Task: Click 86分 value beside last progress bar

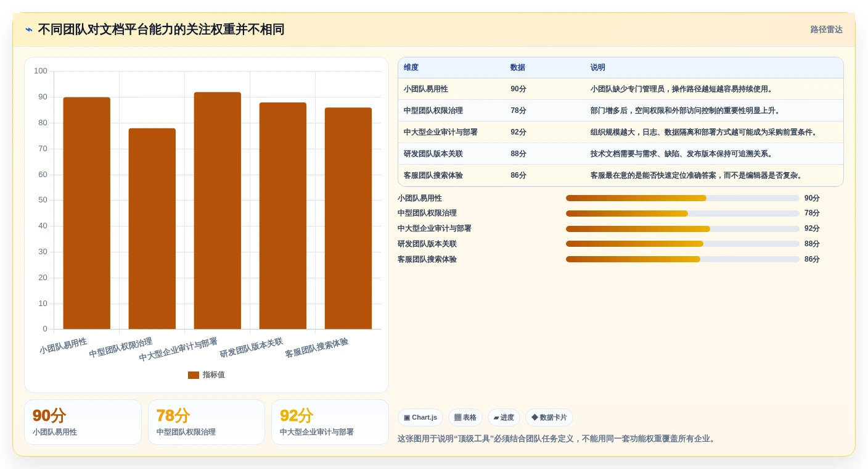Action: 813,259
